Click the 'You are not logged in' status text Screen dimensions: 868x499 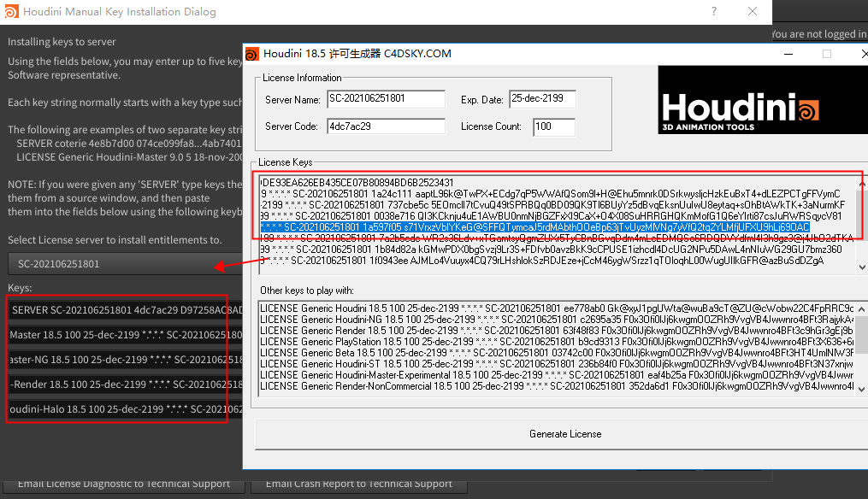tap(818, 34)
